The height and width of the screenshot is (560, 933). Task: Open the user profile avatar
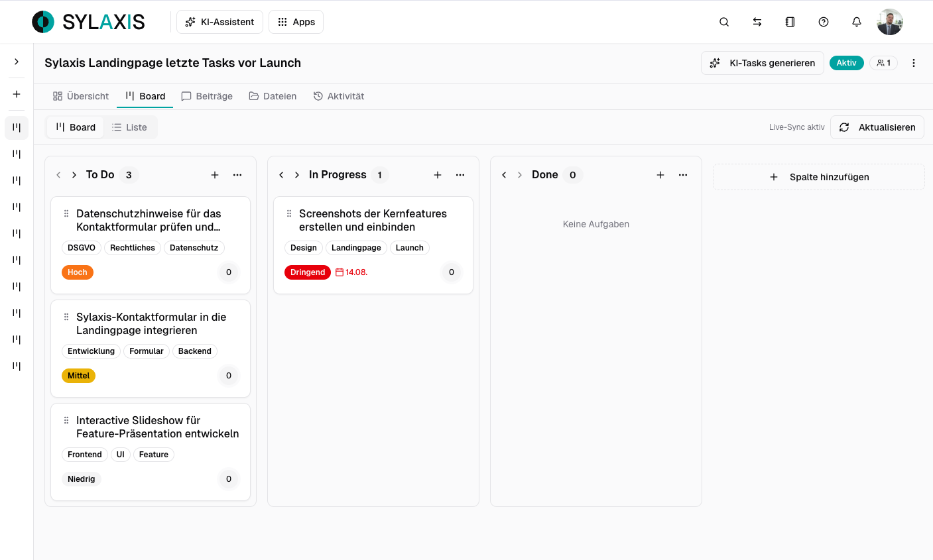890,22
